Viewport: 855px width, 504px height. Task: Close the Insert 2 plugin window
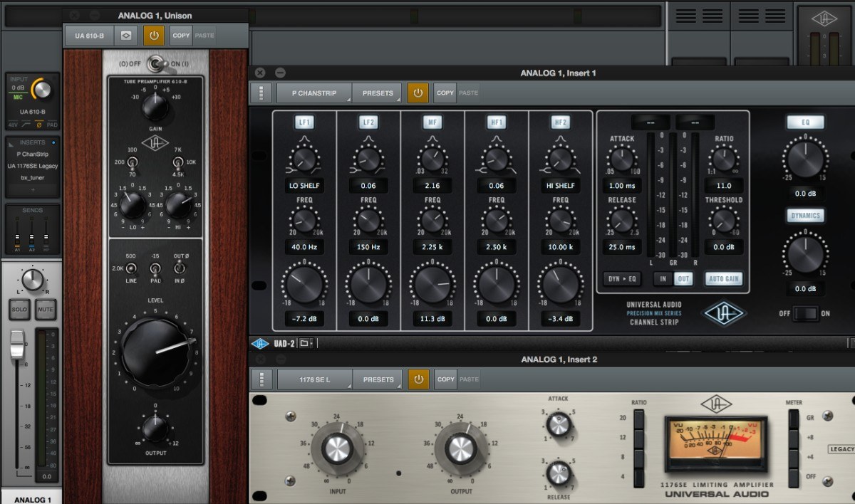260,359
